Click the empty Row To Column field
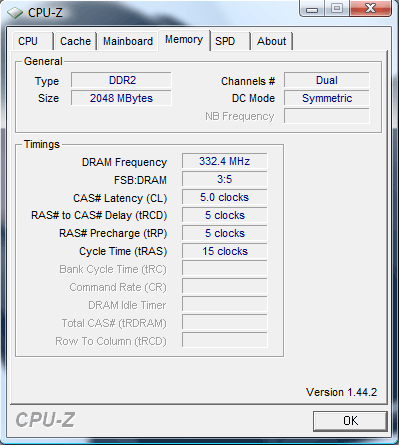The height and width of the screenshot is (445, 399). [x=225, y=341]
